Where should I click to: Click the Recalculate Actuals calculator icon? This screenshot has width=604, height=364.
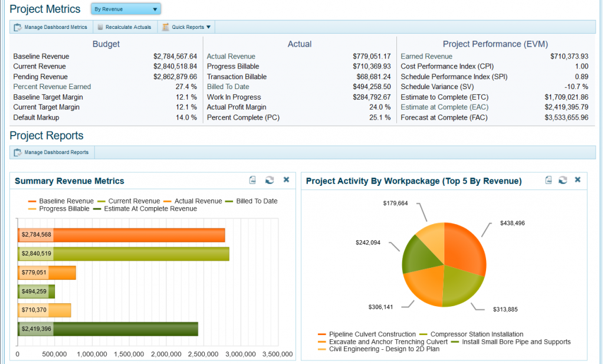point(100,27)
